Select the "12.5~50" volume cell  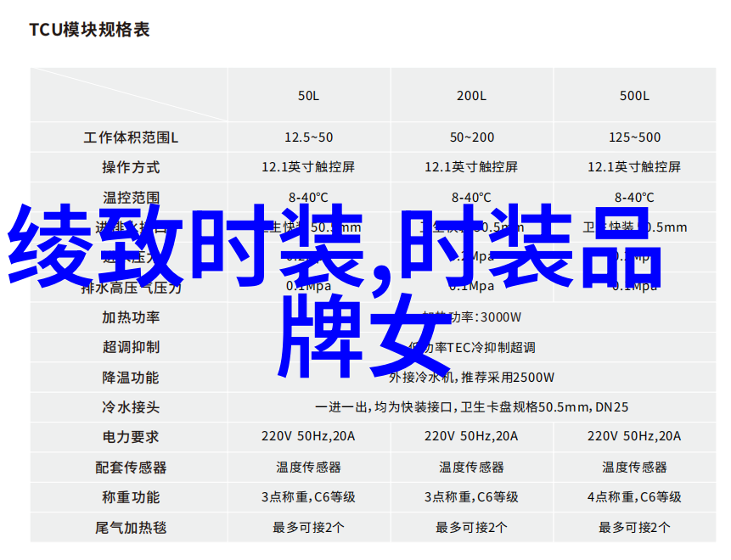click(x=309, y=137)
